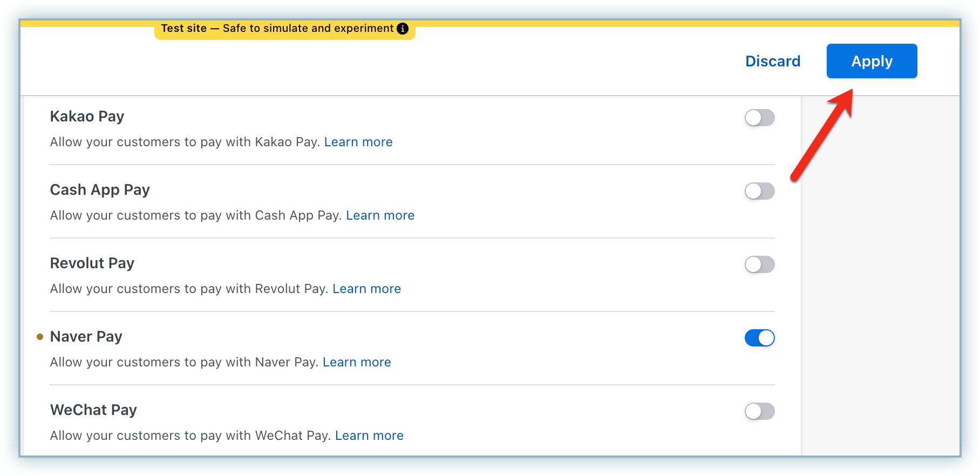This screenshot has height=476, width=980.
Task: Turn on Cash App Pay switch
Action: coord(759,191)
